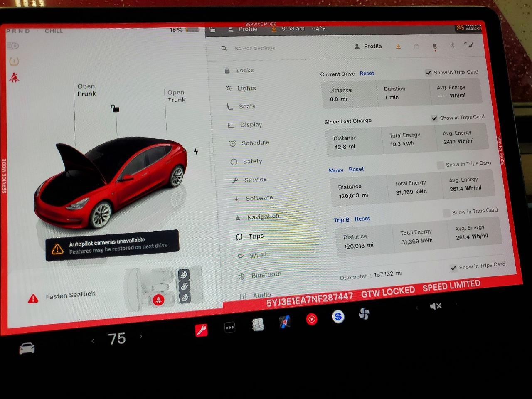Screen dimensions: 532x399
Task: Tap the red seatbelt warning indicator
Action: tap(14, 77)
